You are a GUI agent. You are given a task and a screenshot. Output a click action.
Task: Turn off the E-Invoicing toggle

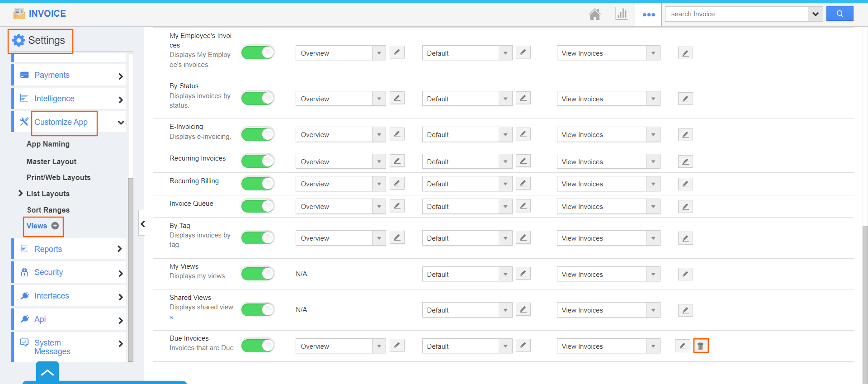[258, 134]
